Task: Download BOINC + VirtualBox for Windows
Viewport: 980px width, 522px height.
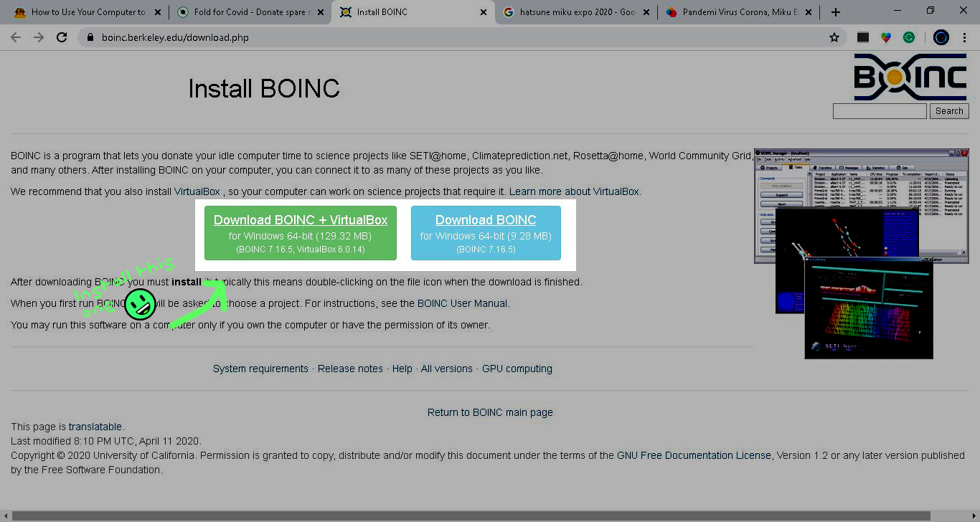Action: tap(301, 233)
